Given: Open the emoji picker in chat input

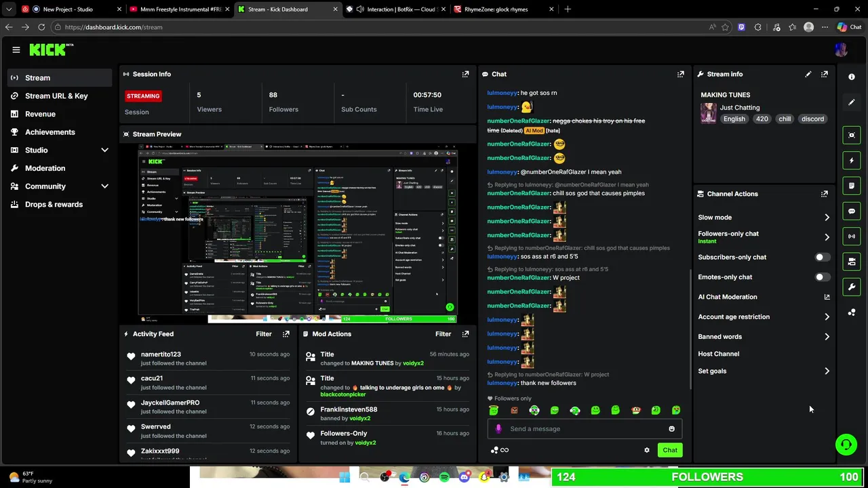Looking at the screenshot, I should pos(671,428).
